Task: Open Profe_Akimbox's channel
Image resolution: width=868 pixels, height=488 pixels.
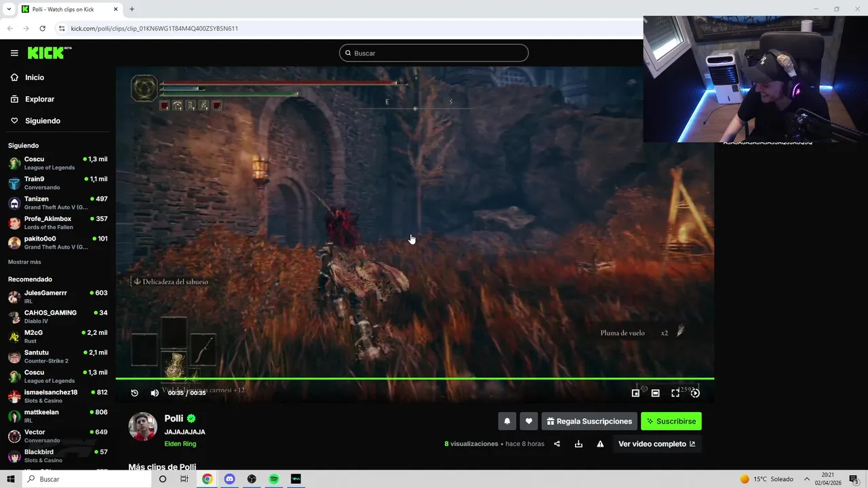Action: pos(58,223)
